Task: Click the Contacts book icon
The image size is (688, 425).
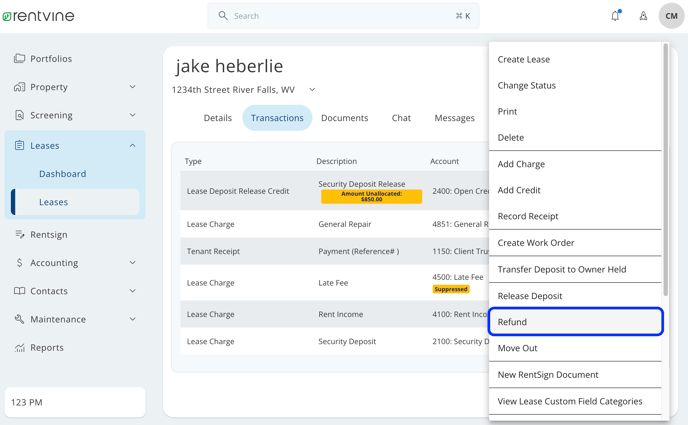Action: pos(19,291)
